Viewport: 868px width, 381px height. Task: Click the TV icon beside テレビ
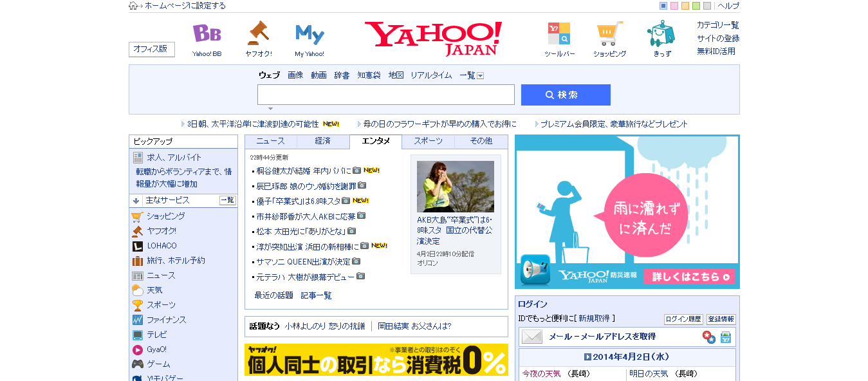point(138,335)
